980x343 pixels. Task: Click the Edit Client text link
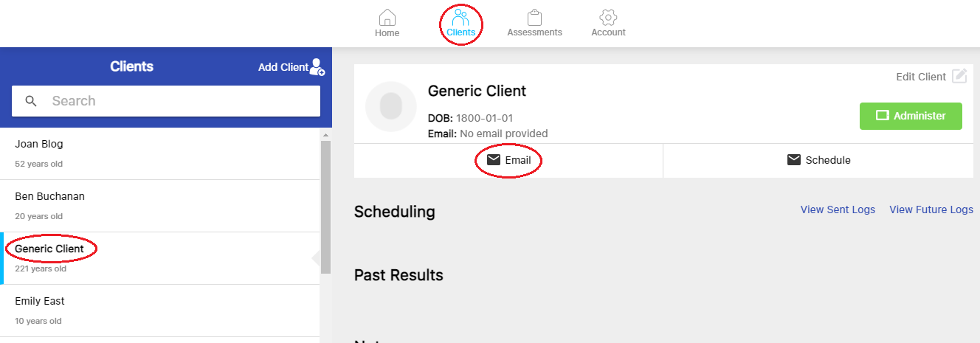pyautogui.click(x=921, y=77)
